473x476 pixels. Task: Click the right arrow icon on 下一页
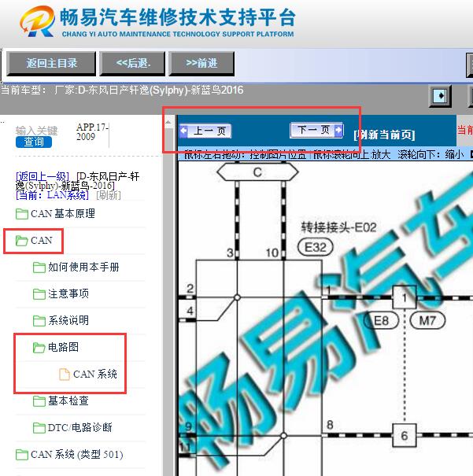(338, 131)
